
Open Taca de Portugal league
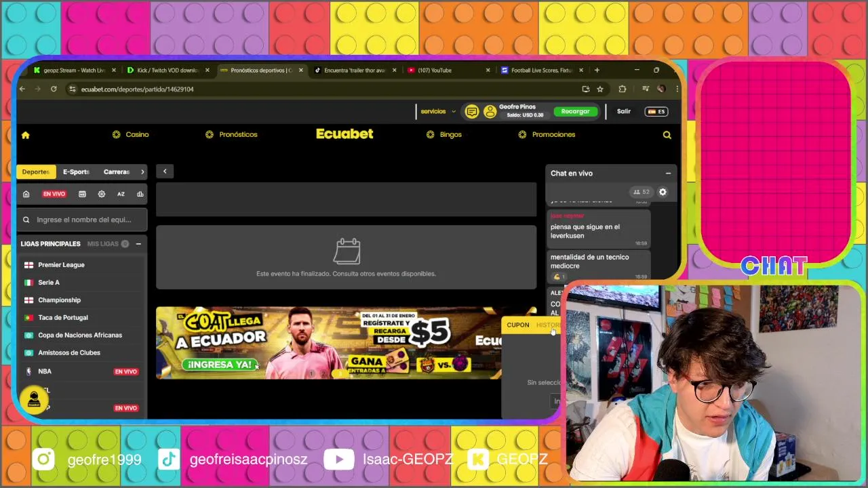click(x=81, y=318)
